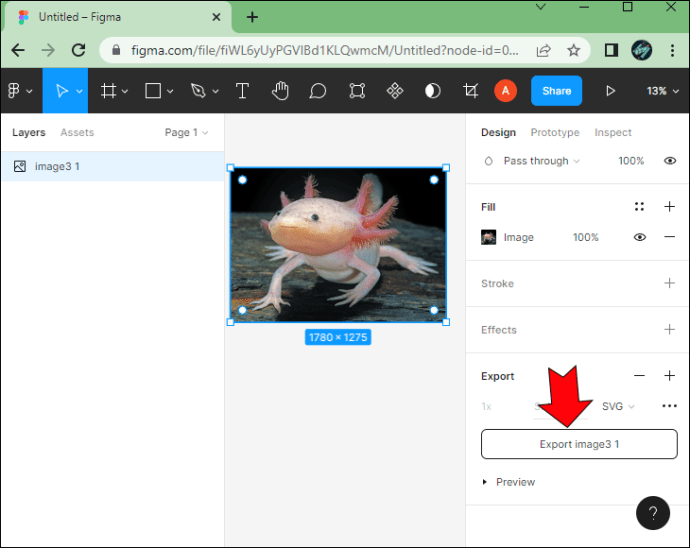Open the Help question mark button
690x548 pixels.
pos(653,513)
